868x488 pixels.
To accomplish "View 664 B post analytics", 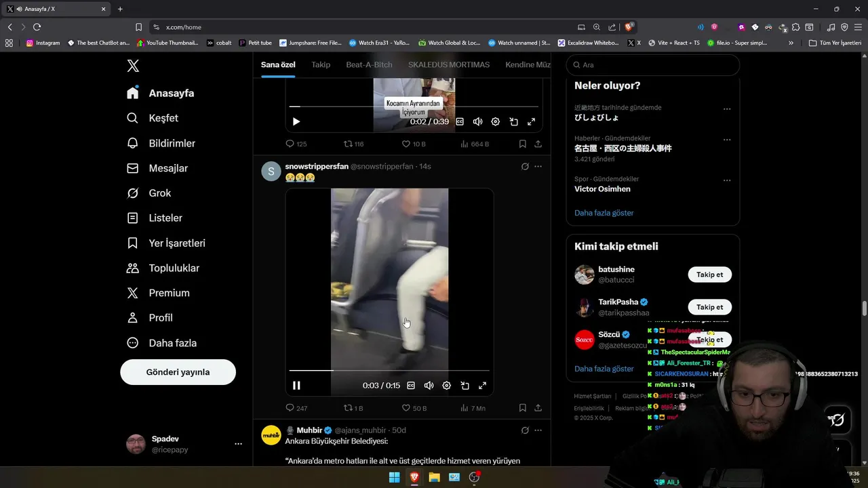I will pos(475,144).
